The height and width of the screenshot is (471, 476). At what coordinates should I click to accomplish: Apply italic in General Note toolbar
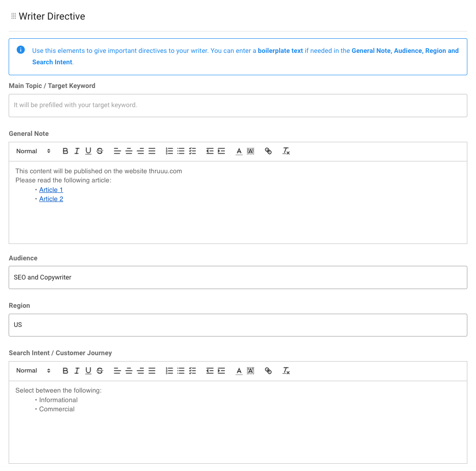click(77, 151)
